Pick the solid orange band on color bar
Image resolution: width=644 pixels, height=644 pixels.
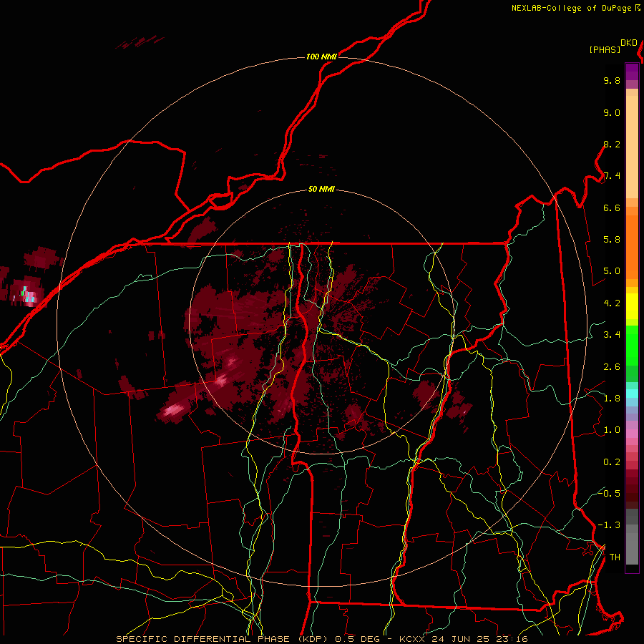click(x=632, y=246)
